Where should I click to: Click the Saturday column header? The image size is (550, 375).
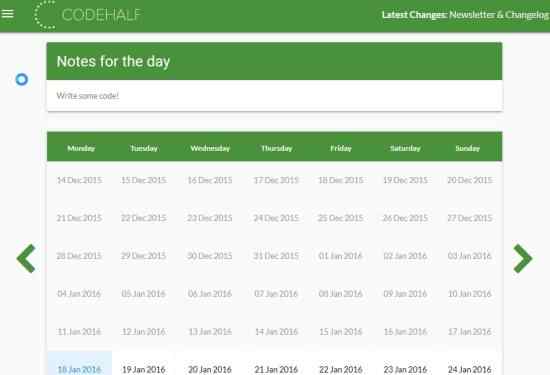[405, 148]
